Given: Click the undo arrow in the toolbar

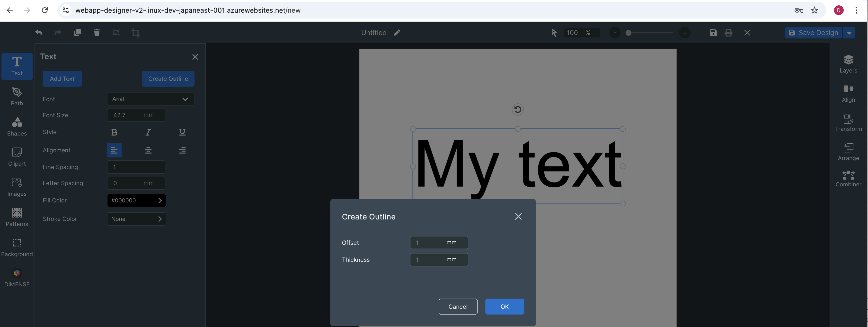Looking at the screenshot, I should pyautogui.click(x=38, y=32).
